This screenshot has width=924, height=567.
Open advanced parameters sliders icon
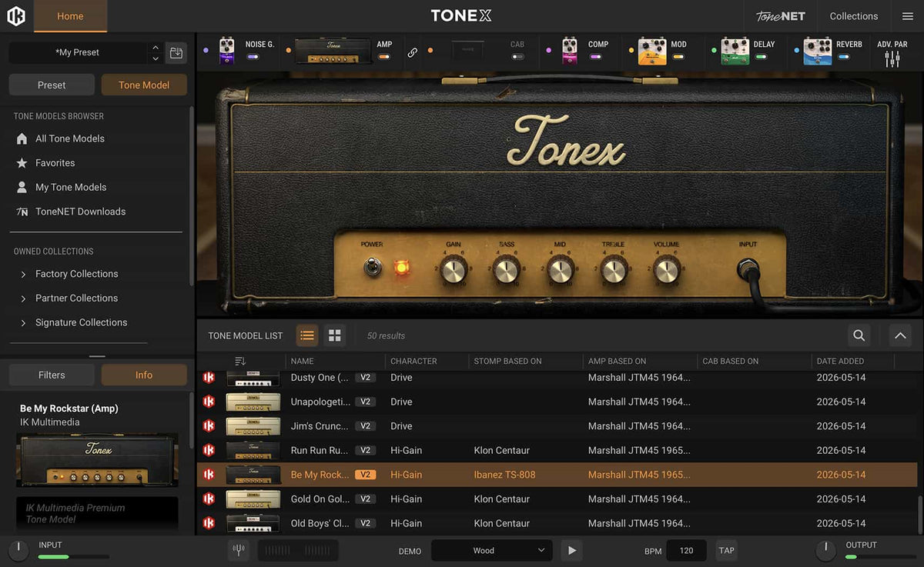point(892,58)
